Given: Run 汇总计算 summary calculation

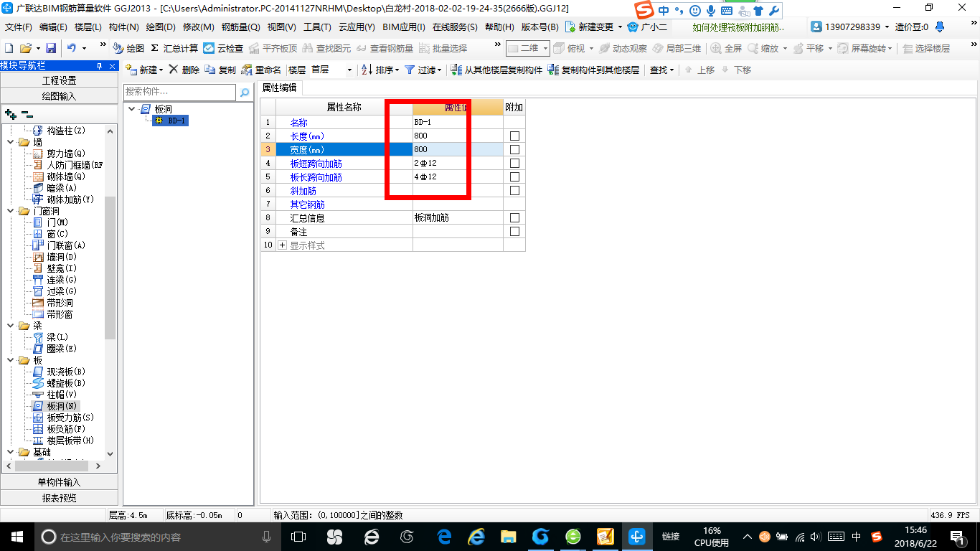Looking at the screenshot, I should (174, 48).
